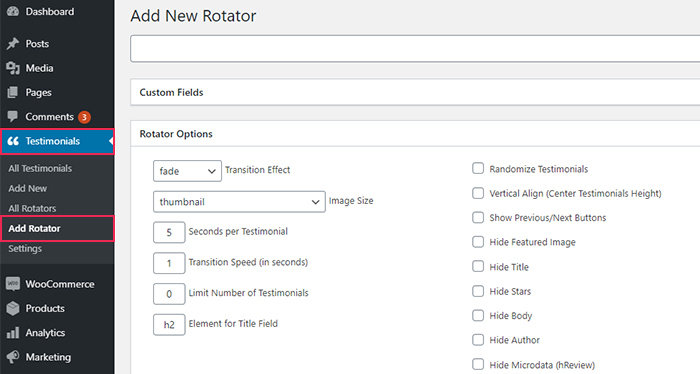
Task: Click the WooCommerce logo icon
Action: (x=13, y=284)
